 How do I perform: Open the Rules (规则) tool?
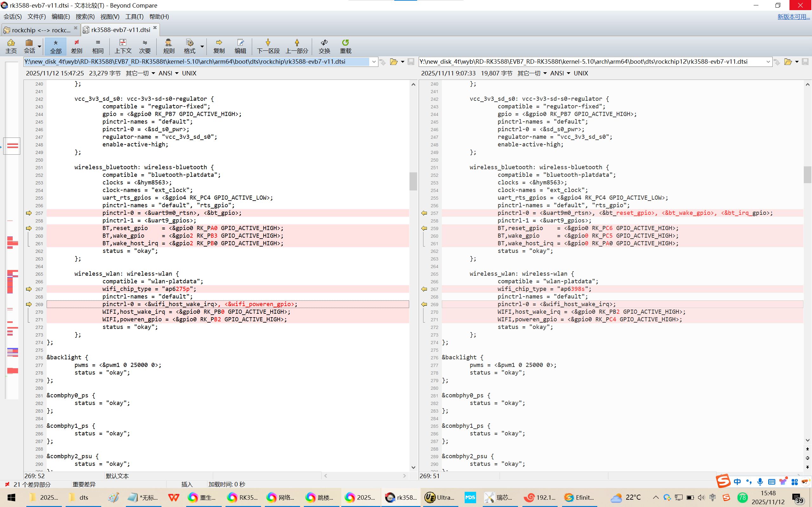(168, 46)
